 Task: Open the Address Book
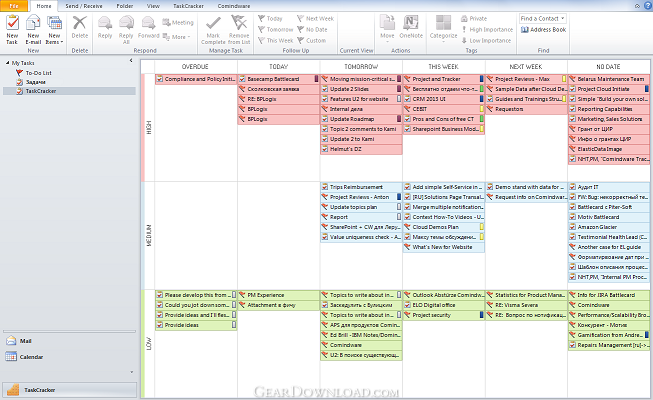pos(543,30)
